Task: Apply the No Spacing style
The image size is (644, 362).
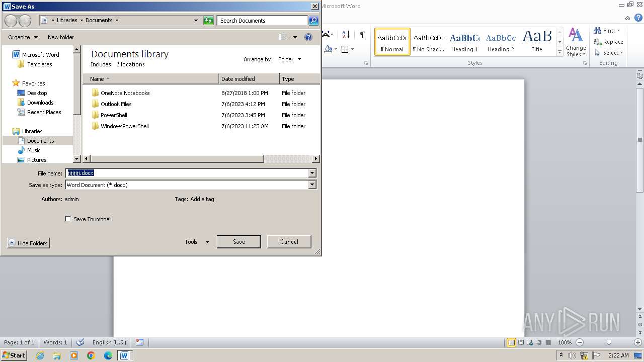Action: 428,42
